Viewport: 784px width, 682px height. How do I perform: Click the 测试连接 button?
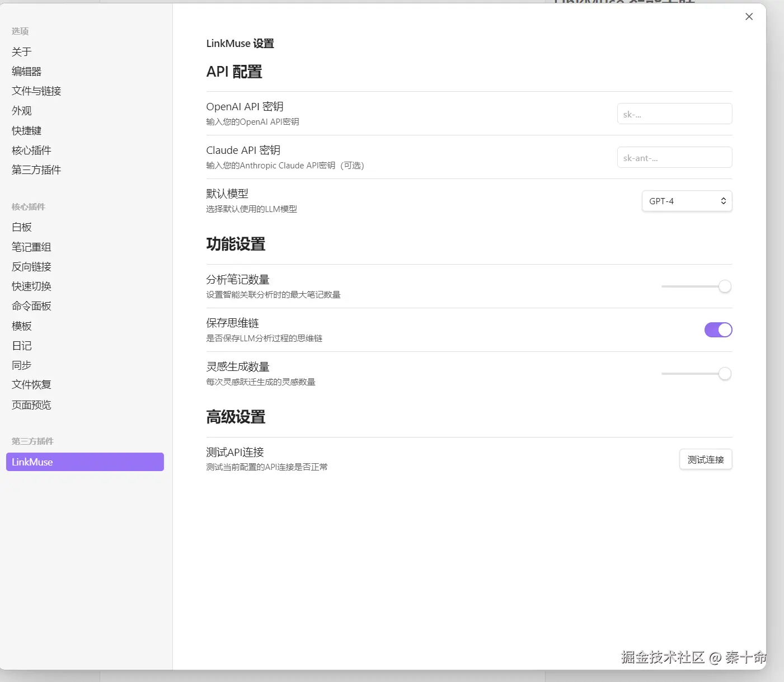(706, 459)
